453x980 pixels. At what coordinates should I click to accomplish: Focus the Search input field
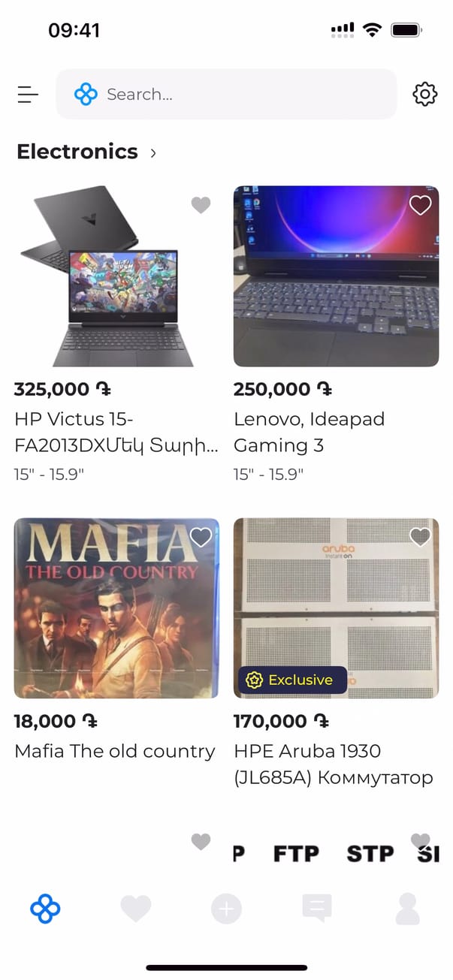240,94
